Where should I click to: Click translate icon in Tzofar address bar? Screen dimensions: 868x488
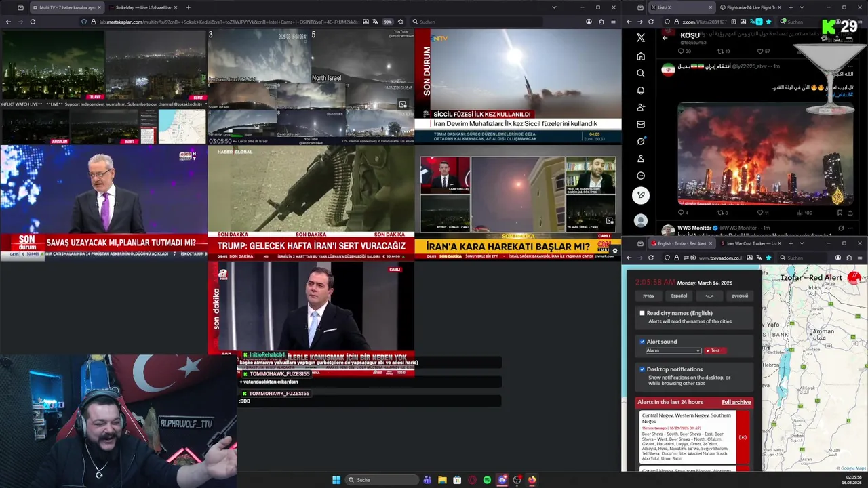(757, 258)
